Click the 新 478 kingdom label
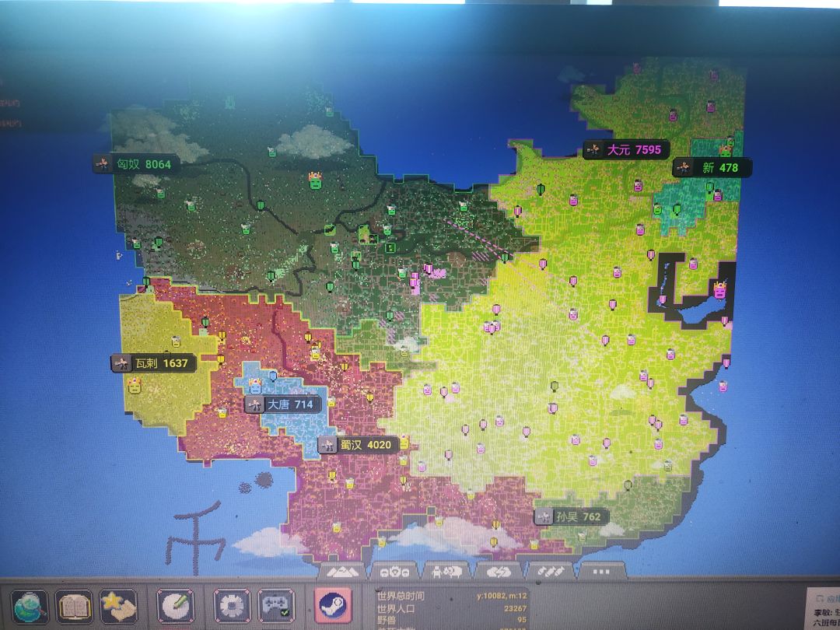 coord(712,168)
